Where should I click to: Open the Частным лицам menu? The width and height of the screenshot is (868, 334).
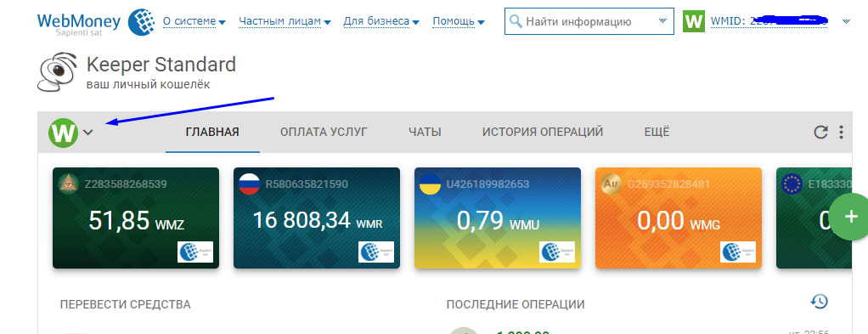(285, 21)
